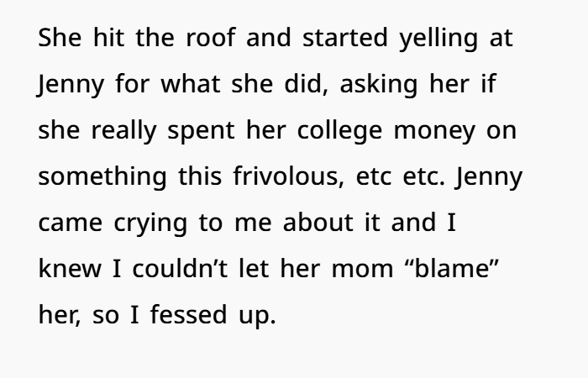The height and width of the screenshot is (378, 588).
Task: Click the word "asking" in the paragraph
Action: click(388, 86)
